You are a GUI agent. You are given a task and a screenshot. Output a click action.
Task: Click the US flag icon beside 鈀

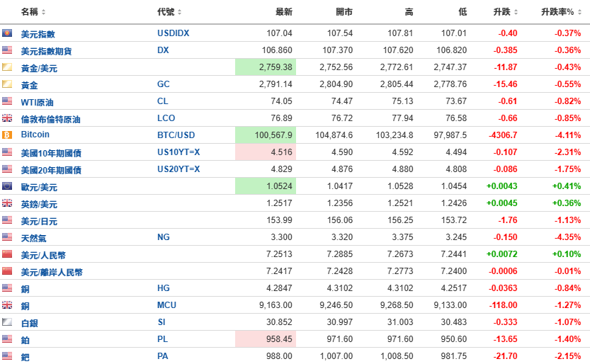(7, 356)
